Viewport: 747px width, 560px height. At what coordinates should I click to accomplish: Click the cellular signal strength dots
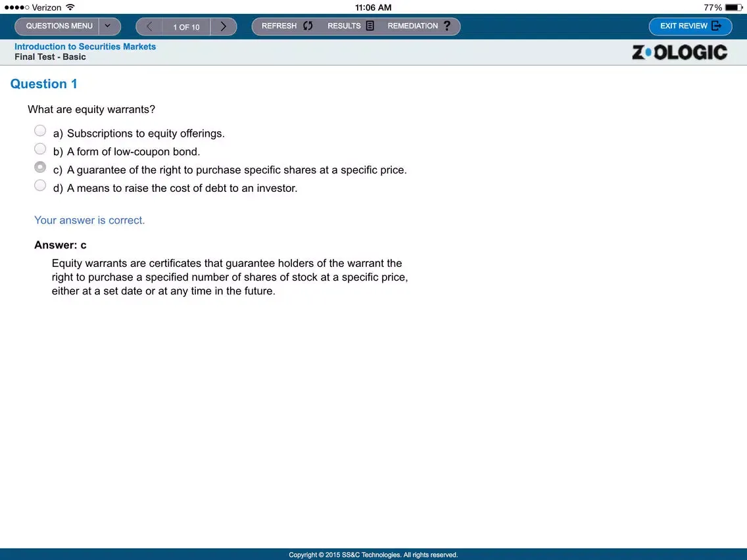coord(16,8)
